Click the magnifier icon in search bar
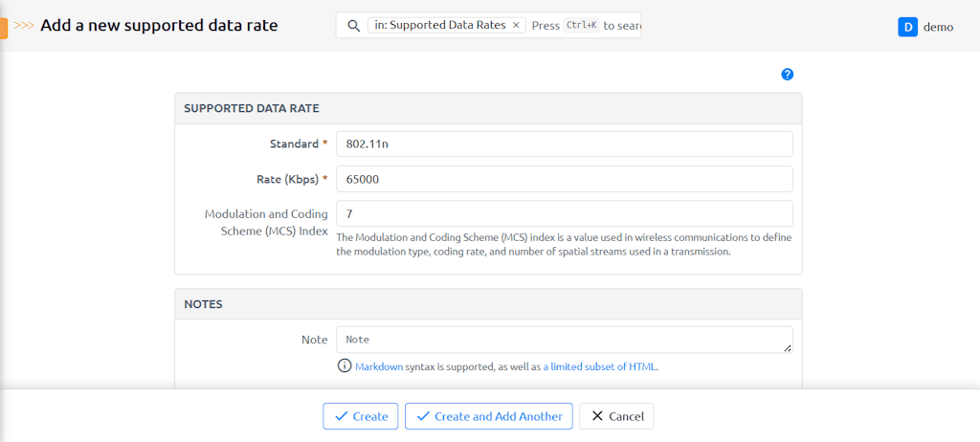980x442 pixels. [353, 26]
